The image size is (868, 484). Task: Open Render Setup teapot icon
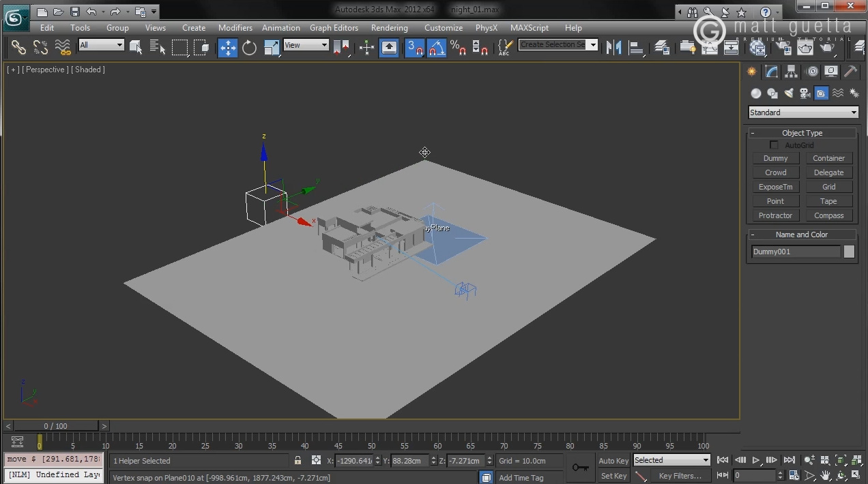click(x=783, y=47)
